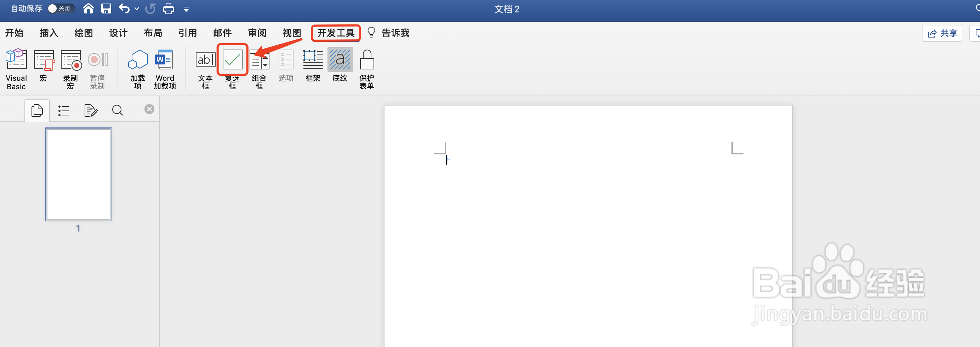Image resolution: width=980 pixels, height=347 pixels.
Task: Click in the document page body
Action: coord(588,226)
